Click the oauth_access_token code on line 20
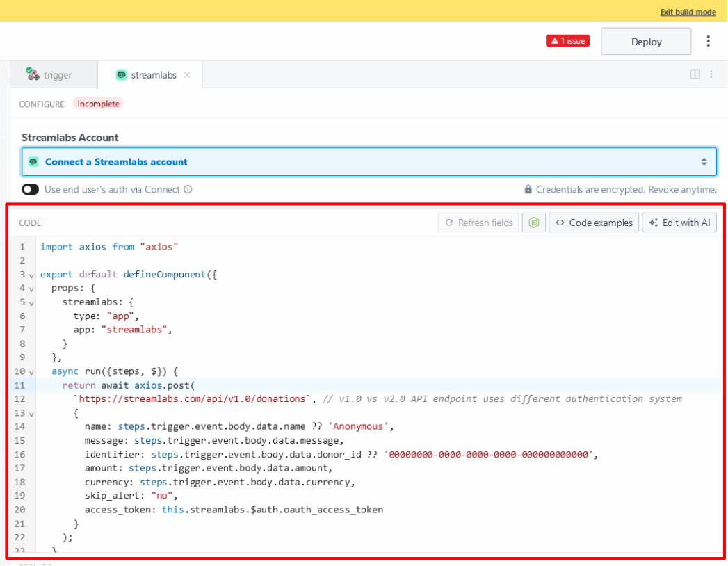The image size is (728, 566). [333, 510]
